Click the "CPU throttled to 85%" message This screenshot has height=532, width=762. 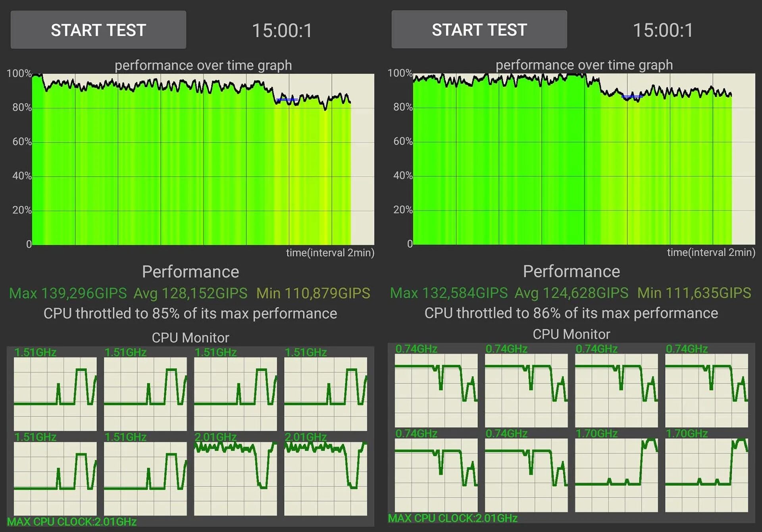pos(190,314)
